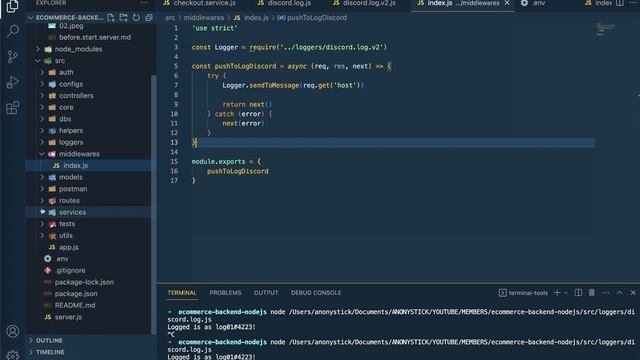Viewport: 640px width, 360px height.
Task: Click the New File icon in explorer
Action: tap(111, 18)
